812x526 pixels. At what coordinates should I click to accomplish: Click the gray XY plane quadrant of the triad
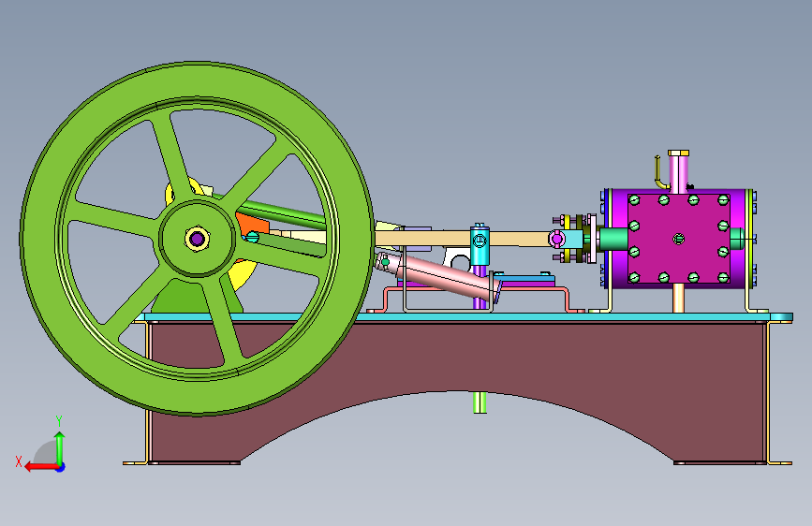46,452
